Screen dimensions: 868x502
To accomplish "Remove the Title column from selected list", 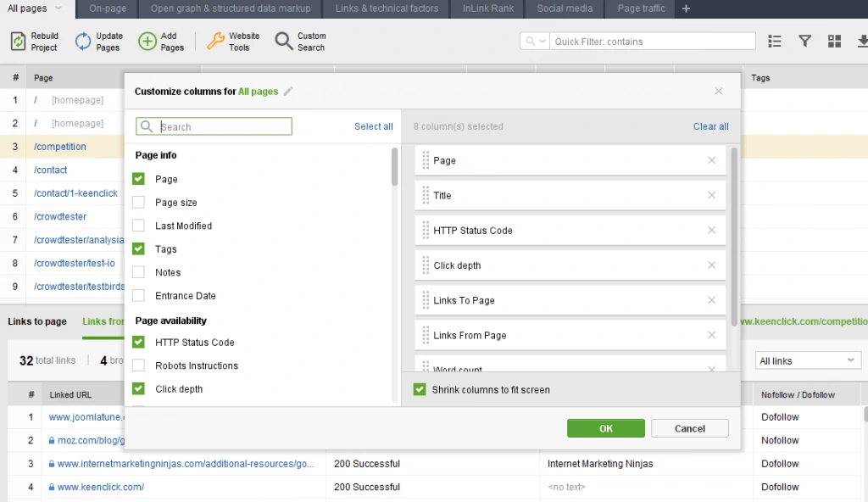I will (712, 195).
